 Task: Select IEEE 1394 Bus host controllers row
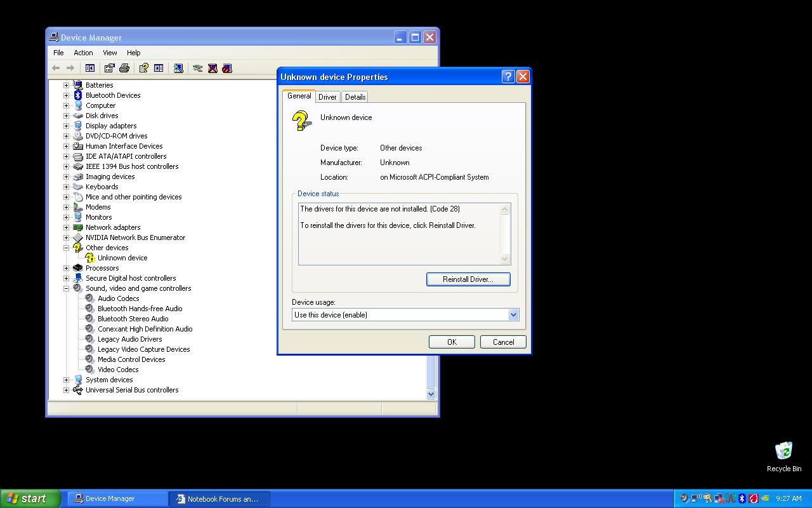pos(132,166)
